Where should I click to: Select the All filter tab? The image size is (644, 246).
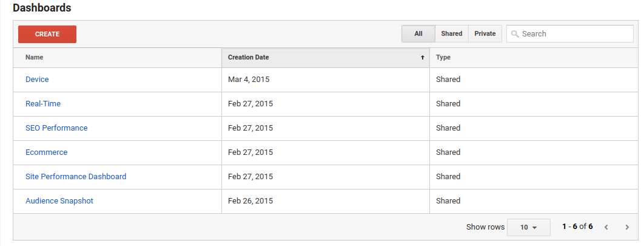(418, 34)
